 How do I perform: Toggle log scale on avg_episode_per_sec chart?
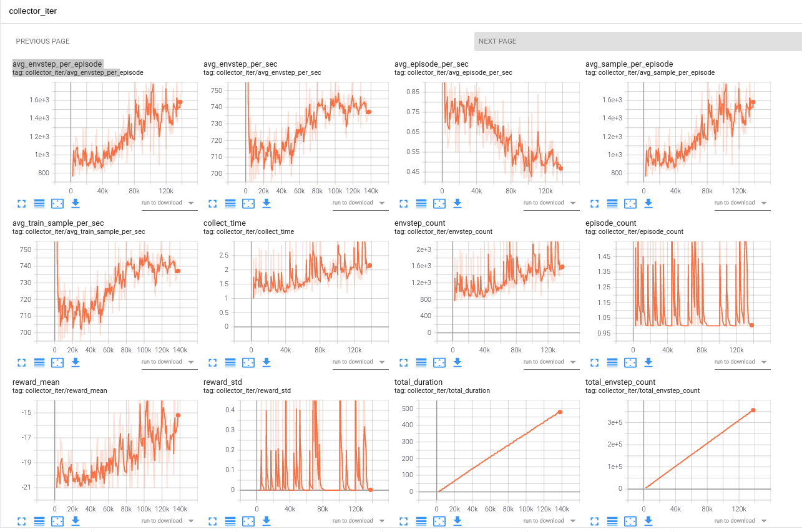(x=421, y=203)
